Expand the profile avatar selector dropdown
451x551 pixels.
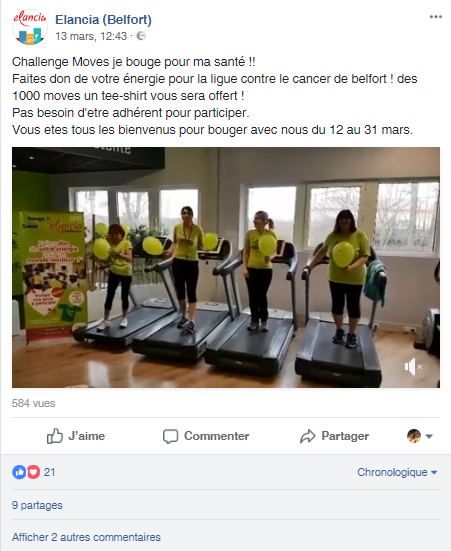[x=420, y=436]
